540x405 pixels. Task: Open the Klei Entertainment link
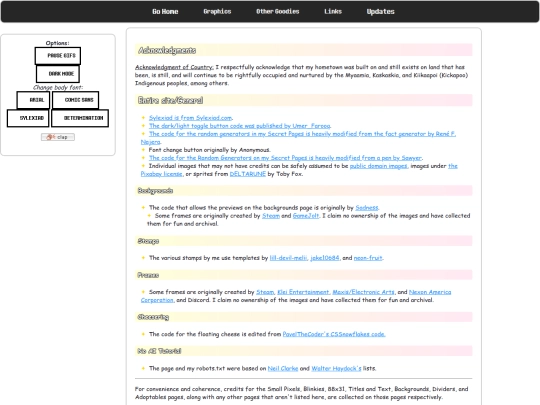[x=303, y=292]
